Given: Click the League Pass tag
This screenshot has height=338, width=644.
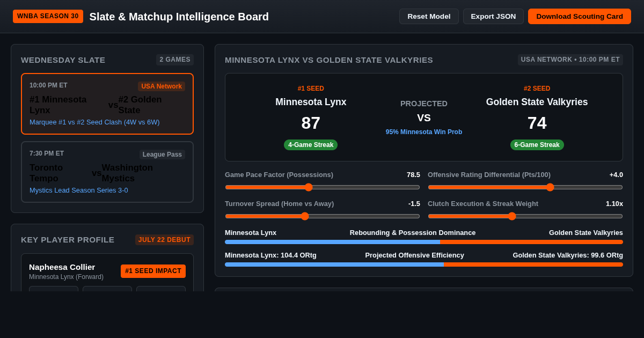Looking at the screenshot, I should (x=162, y=155).
